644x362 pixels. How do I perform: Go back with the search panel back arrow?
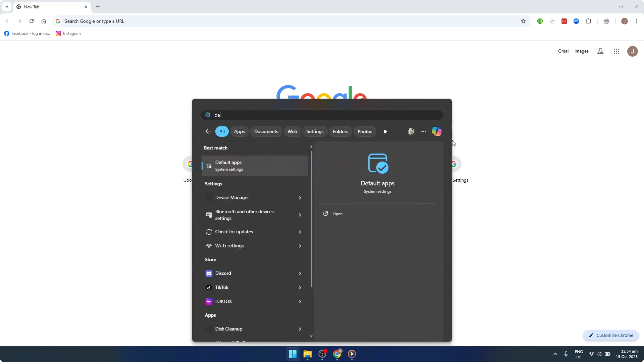coord(208,131)
